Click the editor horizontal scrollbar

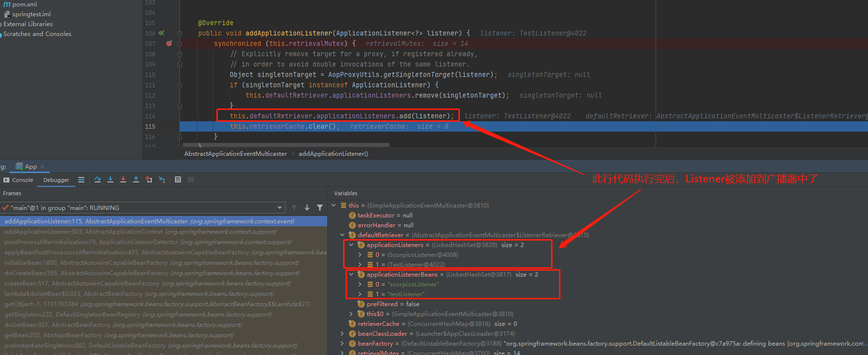(286, 145)
